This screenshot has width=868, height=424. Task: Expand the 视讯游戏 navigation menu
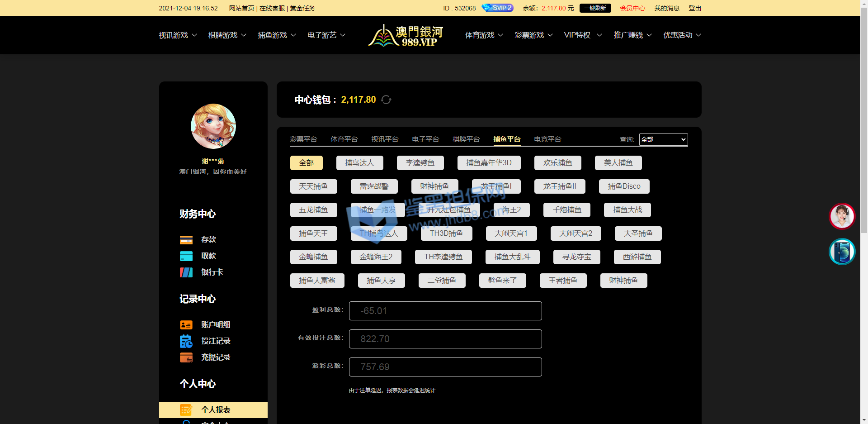click(178, 35)
